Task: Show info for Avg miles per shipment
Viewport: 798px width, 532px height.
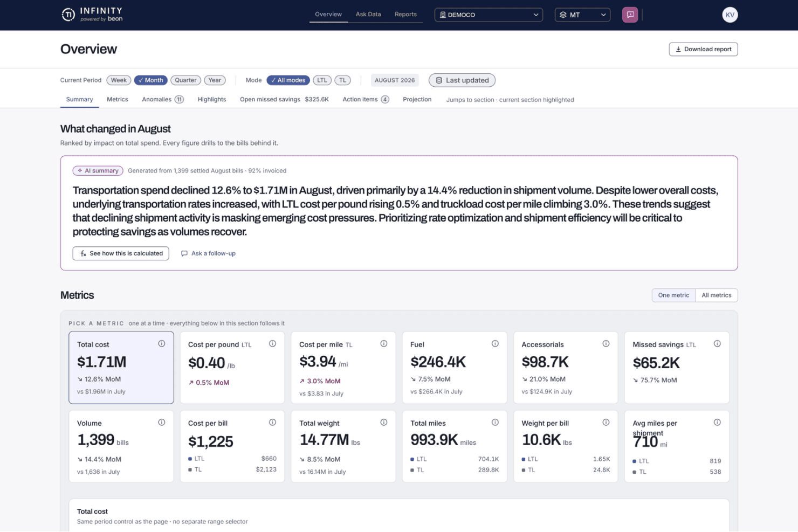Action: (717, 423)
